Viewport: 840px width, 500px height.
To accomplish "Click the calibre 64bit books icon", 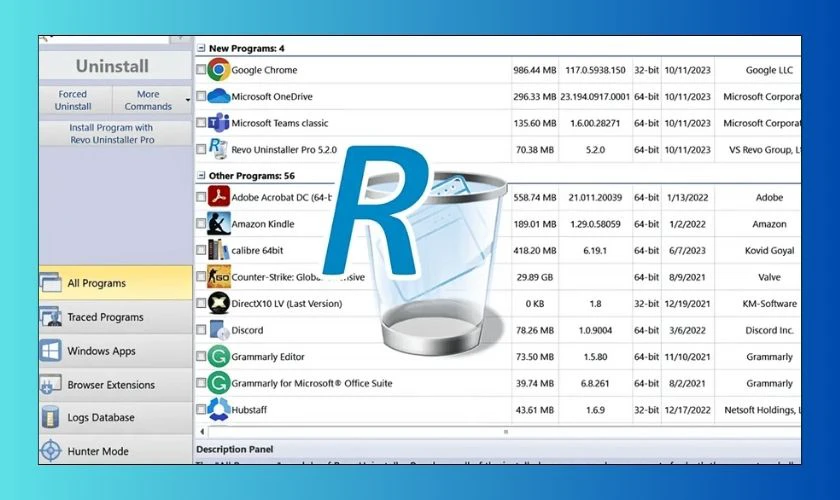I will (219, 250).
